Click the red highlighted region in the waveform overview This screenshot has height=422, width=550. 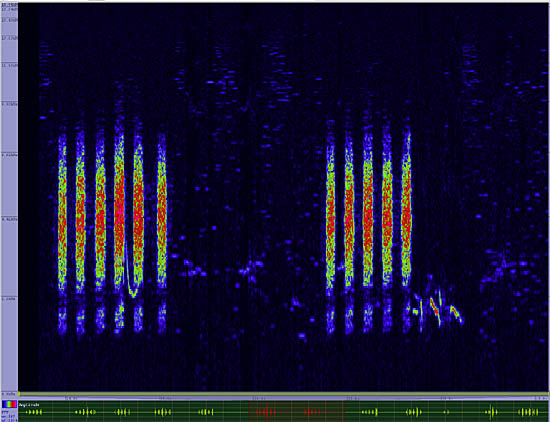[297, 412]
